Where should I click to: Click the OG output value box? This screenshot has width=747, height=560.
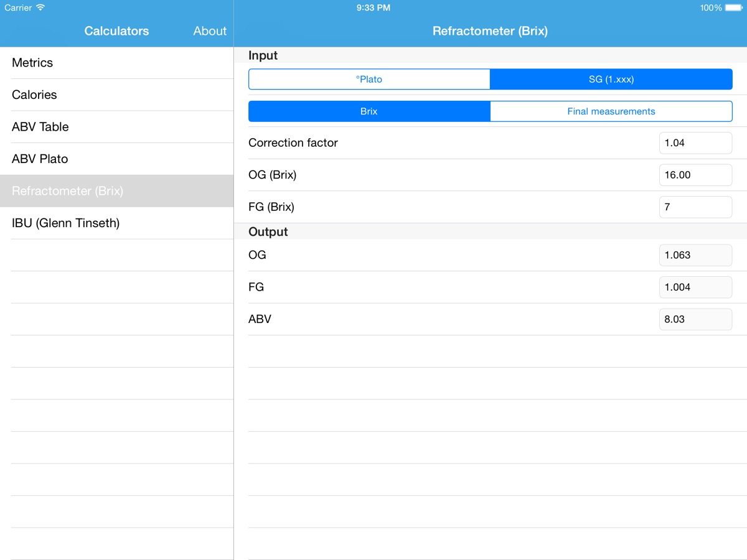(695, 255)
